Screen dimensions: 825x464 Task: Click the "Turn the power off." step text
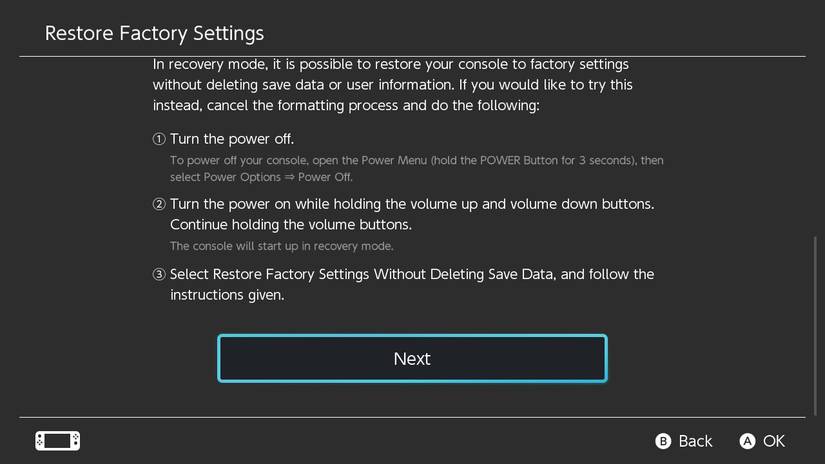coord(232,139)
